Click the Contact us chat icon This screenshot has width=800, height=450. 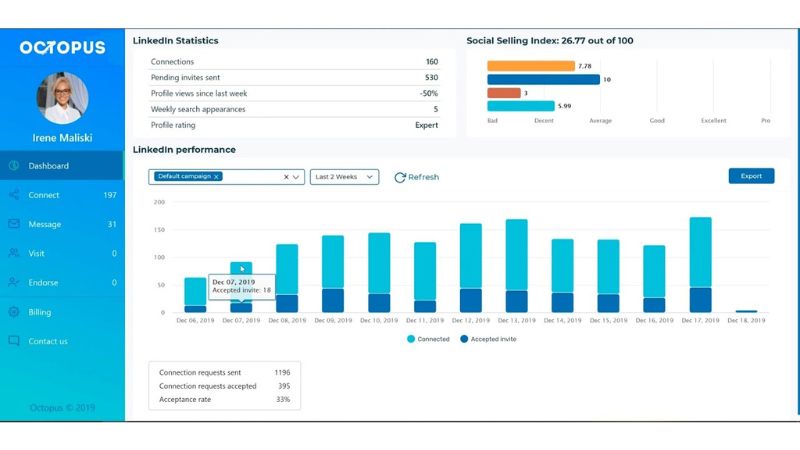click(x=14, y=341)
